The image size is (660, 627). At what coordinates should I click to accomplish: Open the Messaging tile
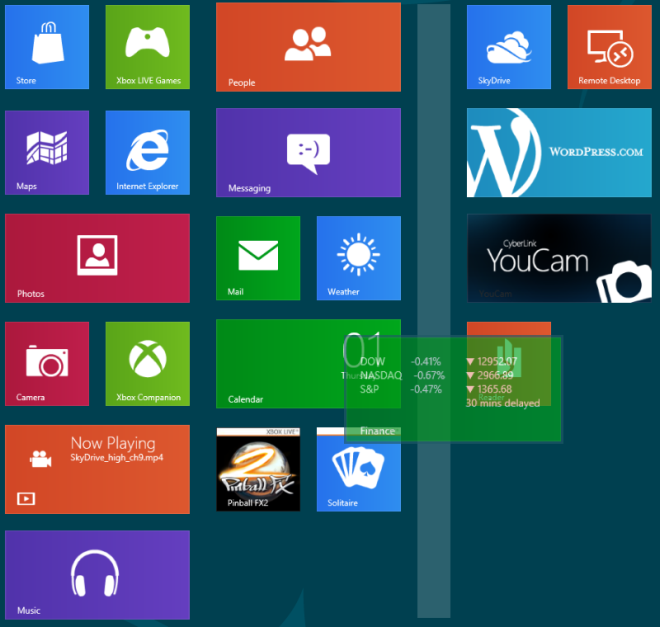click(308, 152)
